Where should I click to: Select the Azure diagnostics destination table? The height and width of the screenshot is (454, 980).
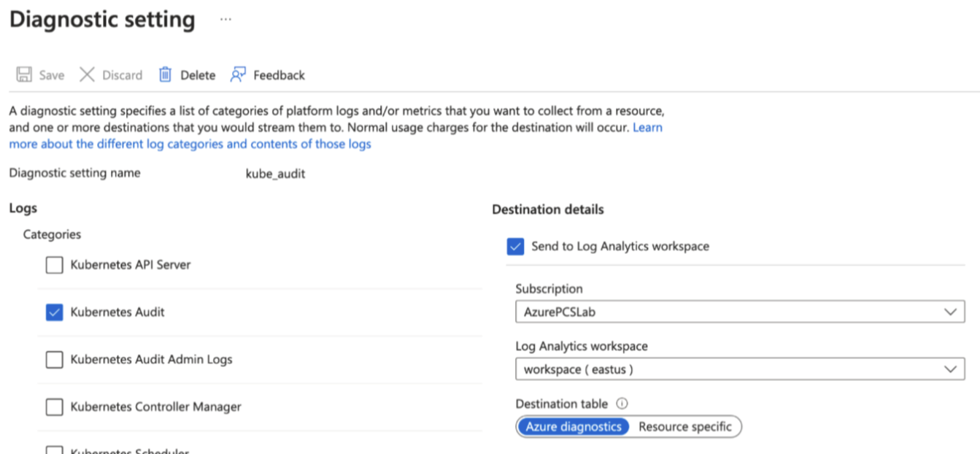574,427
